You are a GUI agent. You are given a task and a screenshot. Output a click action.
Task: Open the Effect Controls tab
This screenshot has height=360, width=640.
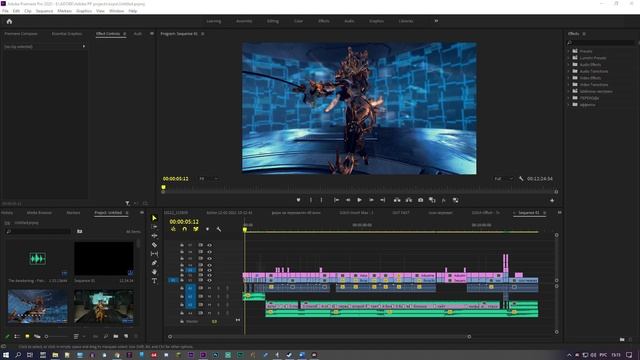coord(108,34)
